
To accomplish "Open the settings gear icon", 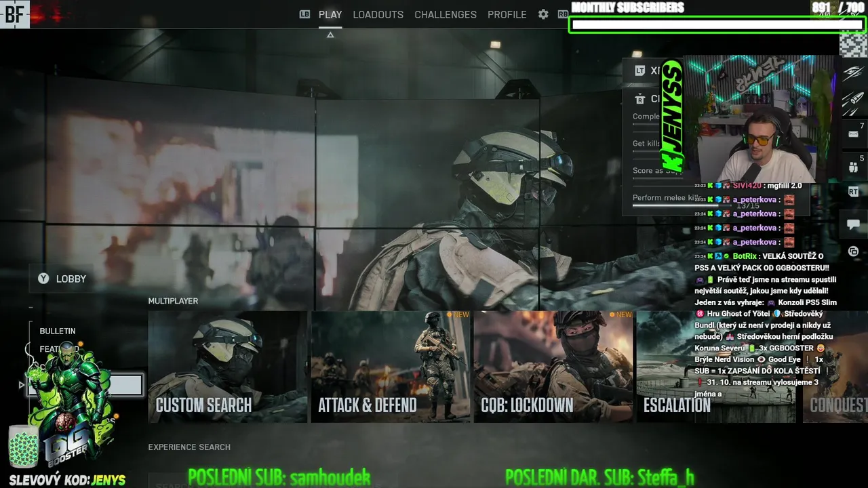I will click(x=543, y=14).
